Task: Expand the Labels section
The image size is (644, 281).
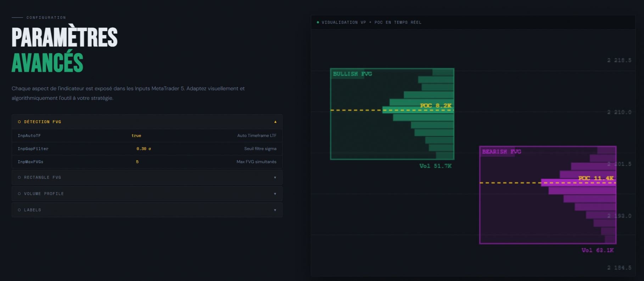Action: click(147, 210)
